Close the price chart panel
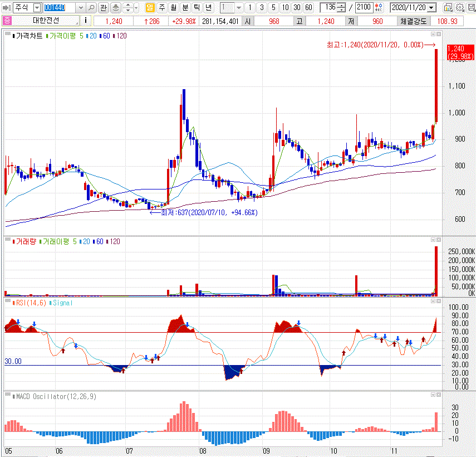This screenshot has height=457, width=476. [x=439, y=34]
